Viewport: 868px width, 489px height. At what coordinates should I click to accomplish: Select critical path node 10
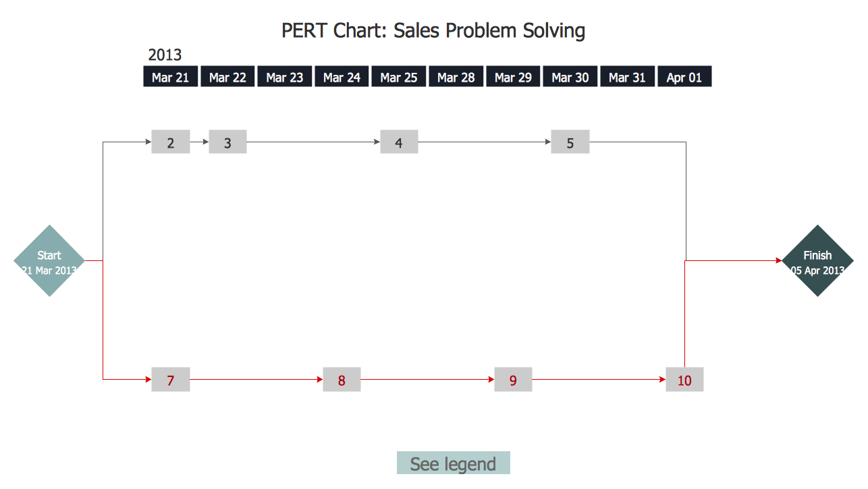point(684,380)
